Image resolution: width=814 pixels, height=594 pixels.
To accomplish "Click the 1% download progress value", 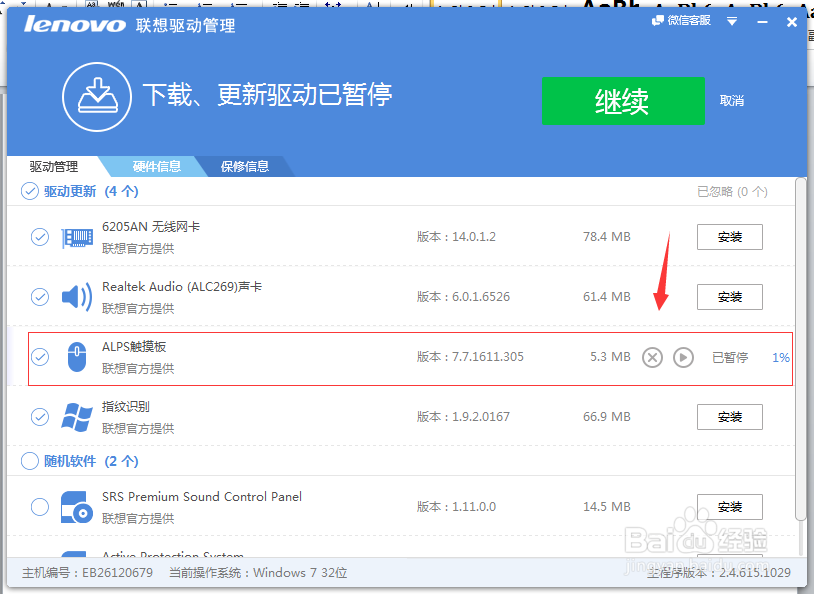I will click(781, 358).
